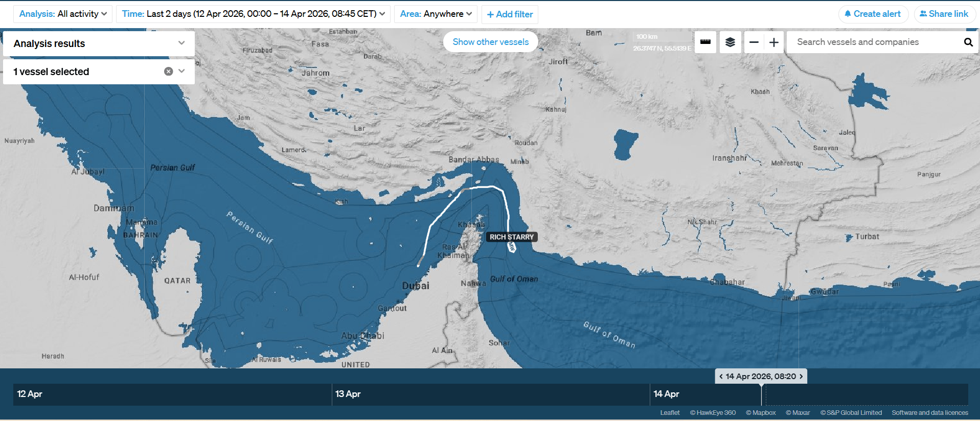Open the Area Anywhere dropdown
Viewport: 980px width, 421px height.
436,14
